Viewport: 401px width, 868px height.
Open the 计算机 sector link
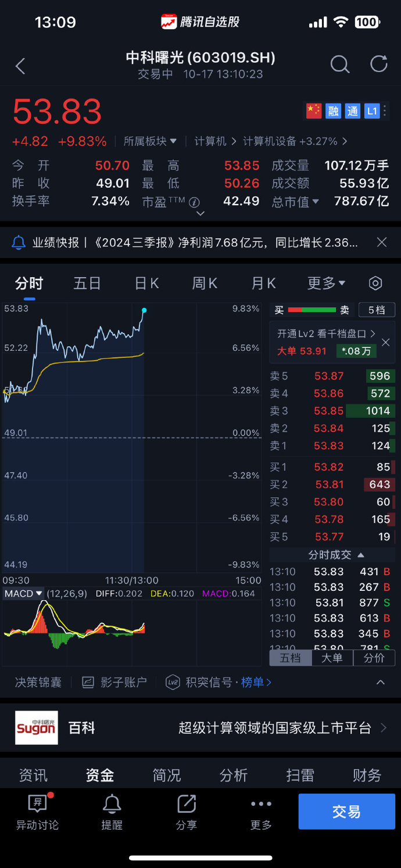coord(215,141)
